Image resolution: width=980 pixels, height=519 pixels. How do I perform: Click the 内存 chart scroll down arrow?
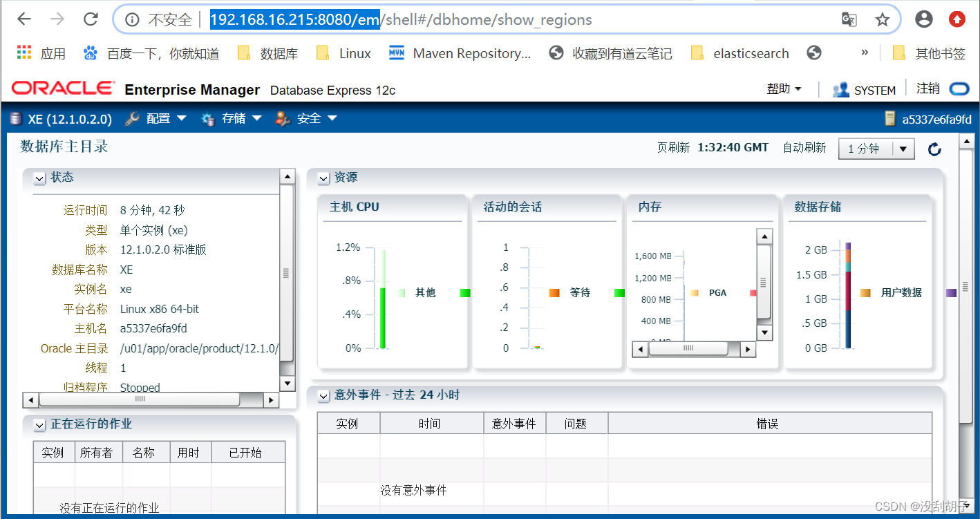pos(764,332)
